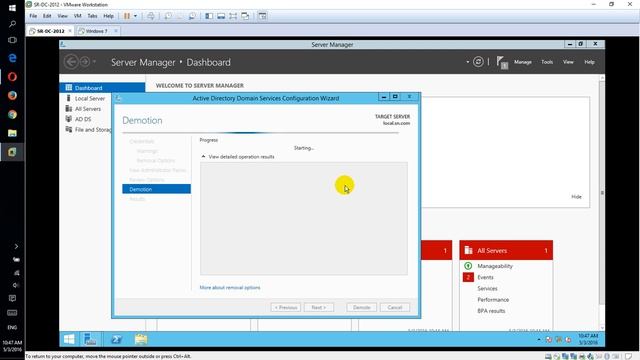Open VMware Tabs menu
The width and height of the screenshot is (640, 360).
(92, 16)
